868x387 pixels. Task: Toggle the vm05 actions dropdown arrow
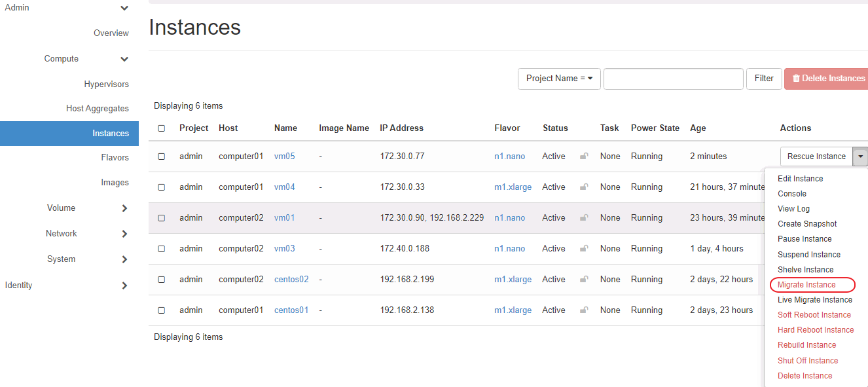pyautogui.click(x=860, y=157)
